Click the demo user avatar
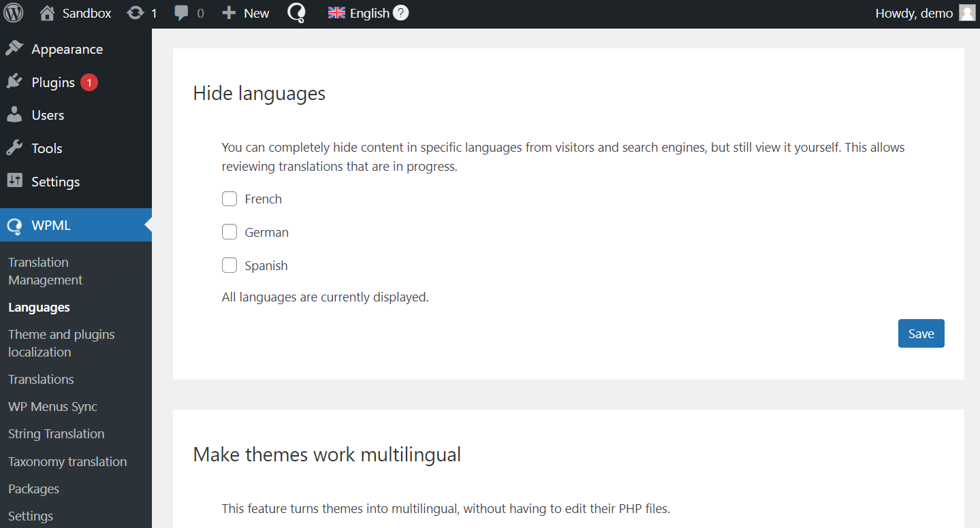Image resolution: width=980 pixels, height=528 pixels. (967, 12)
